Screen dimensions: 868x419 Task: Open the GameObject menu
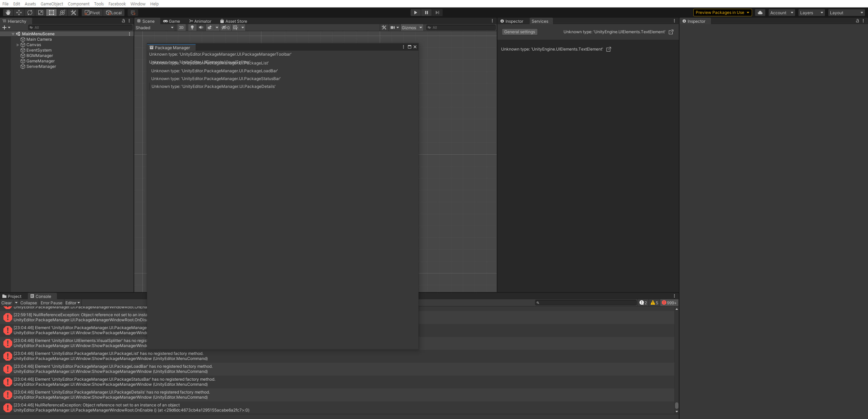point(51,4)
